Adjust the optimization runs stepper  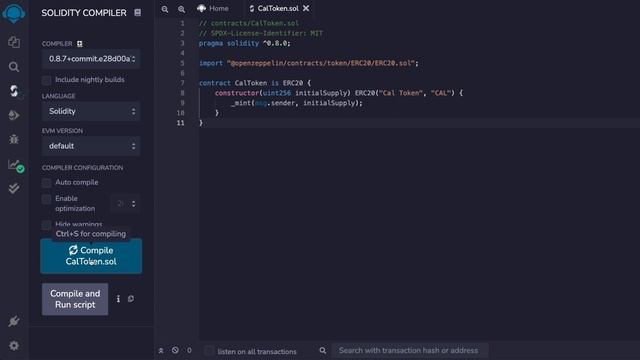[x=125, y=203]
